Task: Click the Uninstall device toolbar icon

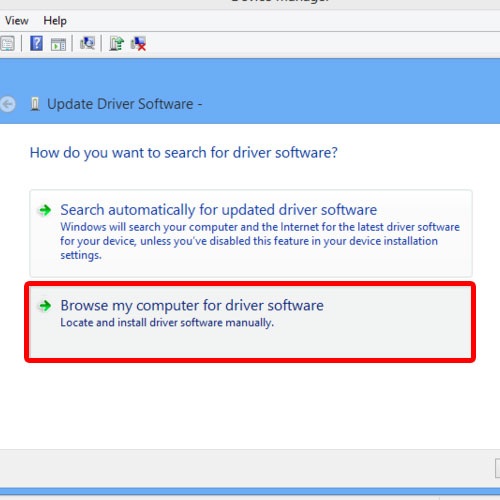Action: (x=138, y=44)
